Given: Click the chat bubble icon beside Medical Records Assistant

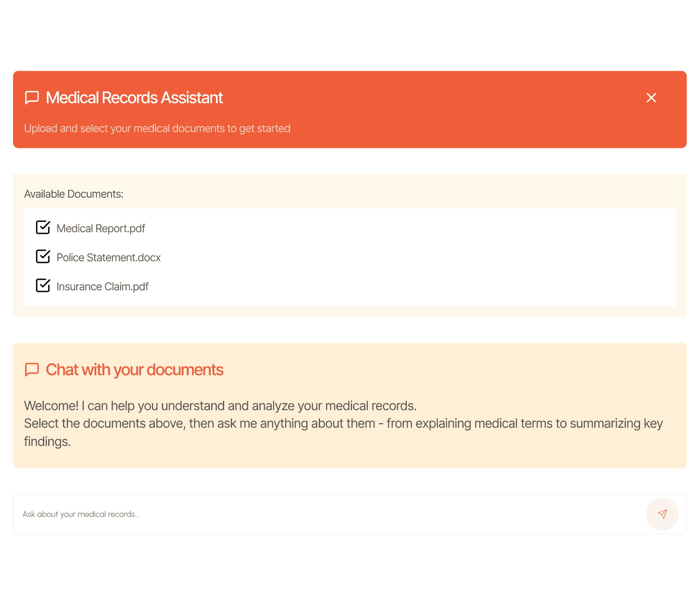Looking at the screenshot, I should point(32,98).
